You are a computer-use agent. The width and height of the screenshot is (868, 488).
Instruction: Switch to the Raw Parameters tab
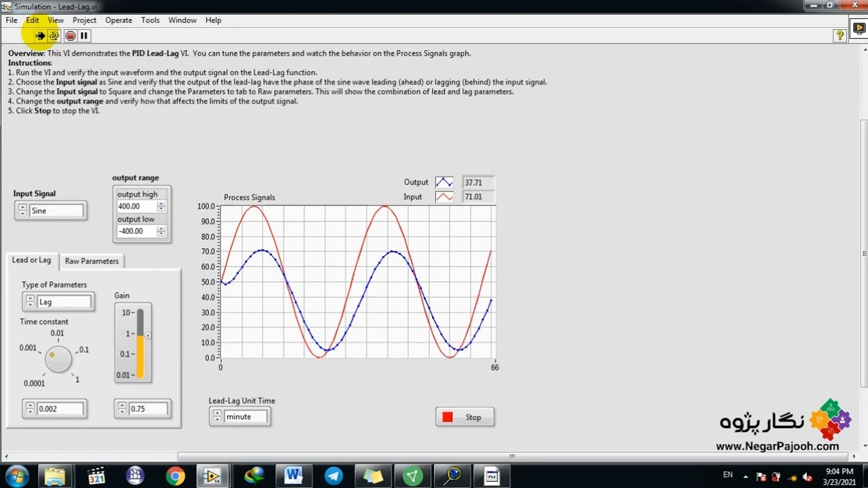click(x=92, y=261)
